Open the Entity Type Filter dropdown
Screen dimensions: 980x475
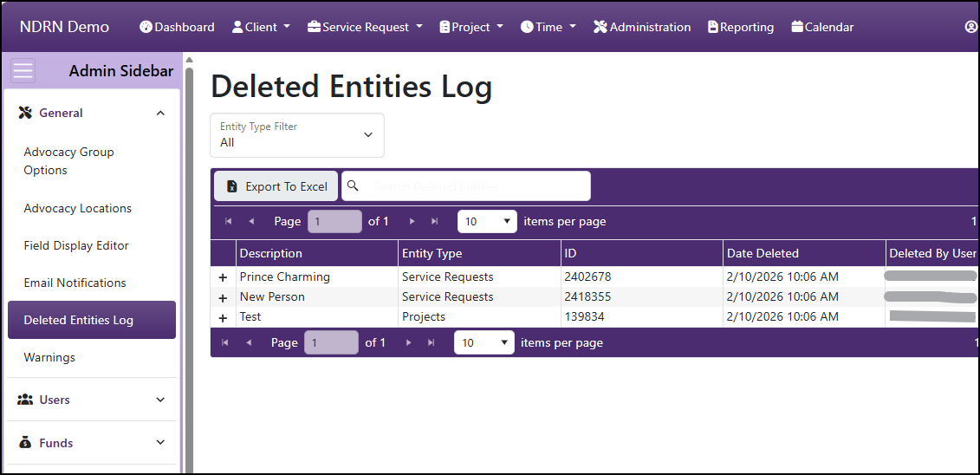click(x=297, y=135)
